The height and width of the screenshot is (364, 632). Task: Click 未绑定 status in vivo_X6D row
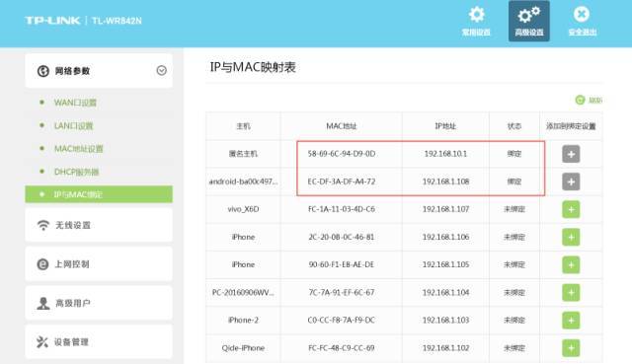pyautogui.click(x=514, y=209)
